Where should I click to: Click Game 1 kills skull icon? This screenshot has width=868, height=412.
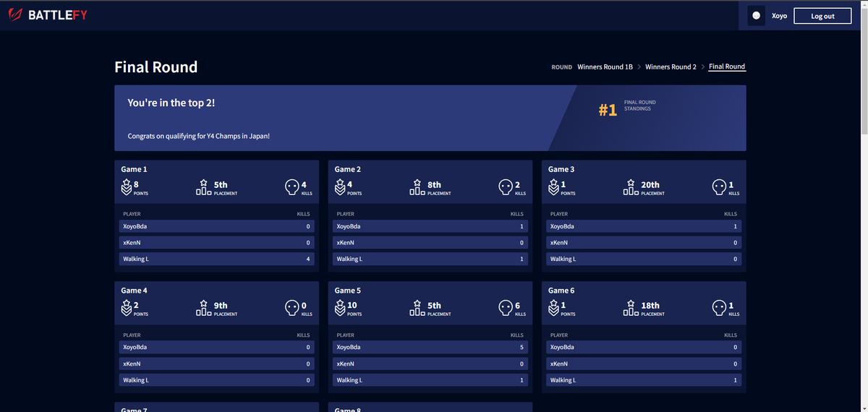click(292, 187)
